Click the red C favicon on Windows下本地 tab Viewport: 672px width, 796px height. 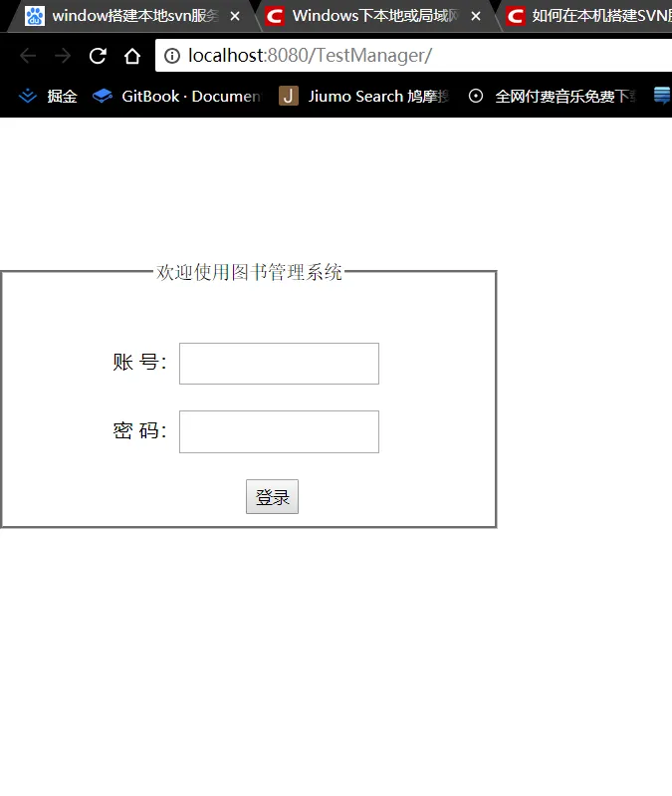(x=275, y=16)
